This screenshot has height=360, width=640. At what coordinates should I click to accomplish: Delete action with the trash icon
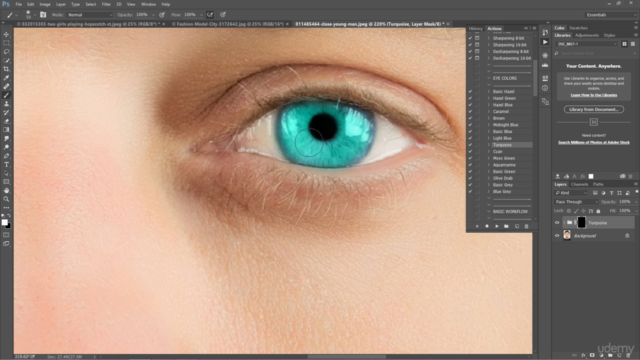(x=526, y=226)
